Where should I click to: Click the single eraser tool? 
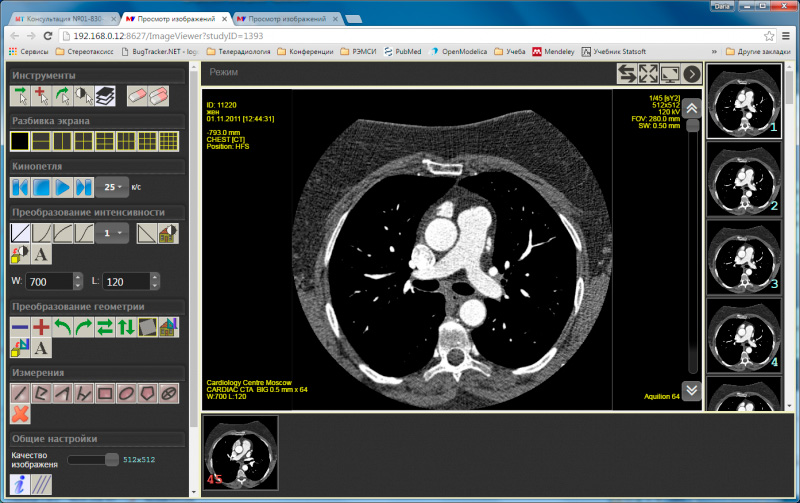137,96
